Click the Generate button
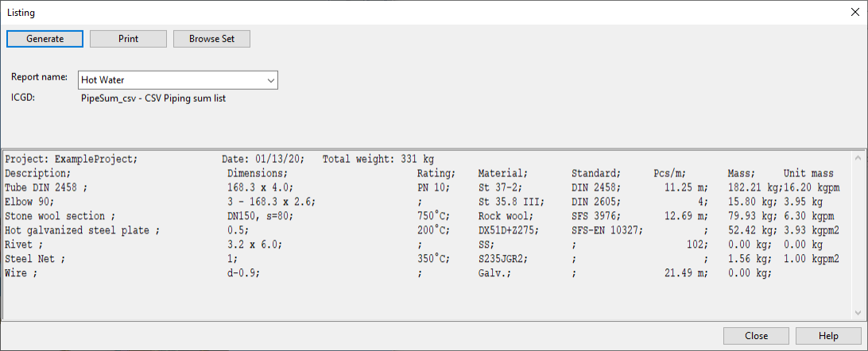868x351 pixels. point(45,39)
